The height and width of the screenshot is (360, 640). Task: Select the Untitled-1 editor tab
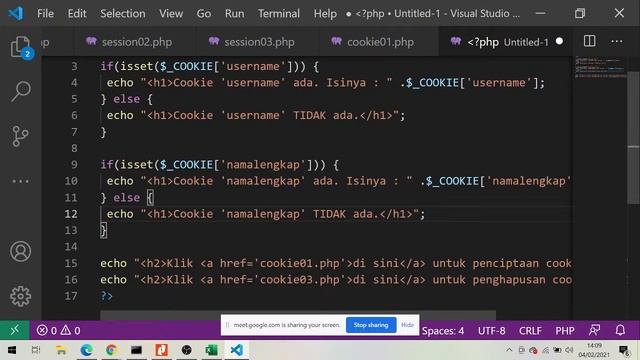[506, 42]
